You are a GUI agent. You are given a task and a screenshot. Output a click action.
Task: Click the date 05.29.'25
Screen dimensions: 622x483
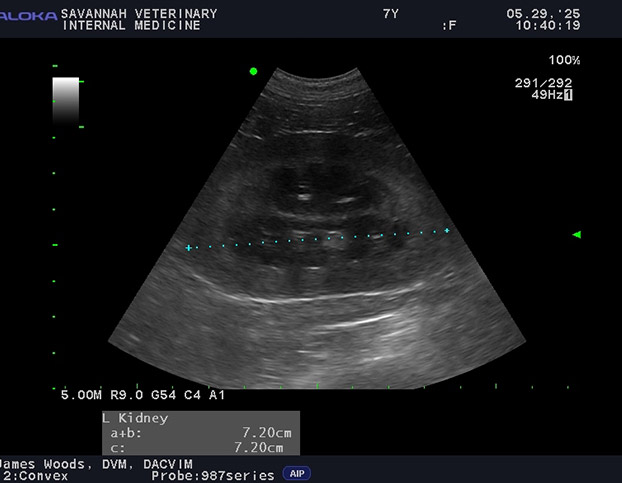(x=543, y=14)
